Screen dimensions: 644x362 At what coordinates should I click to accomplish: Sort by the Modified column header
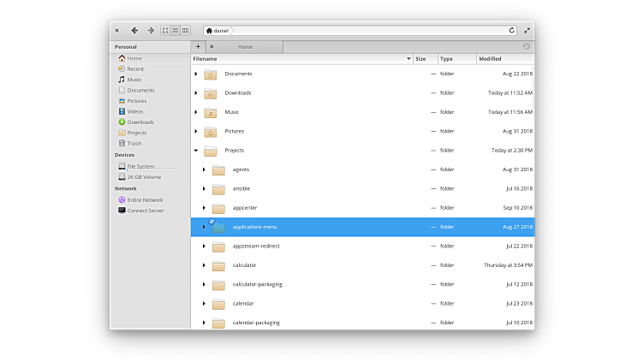click(x=504, y=59)
